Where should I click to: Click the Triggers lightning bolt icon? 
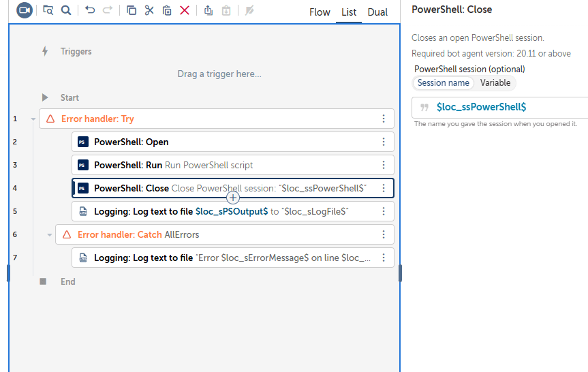click(45, 51)
